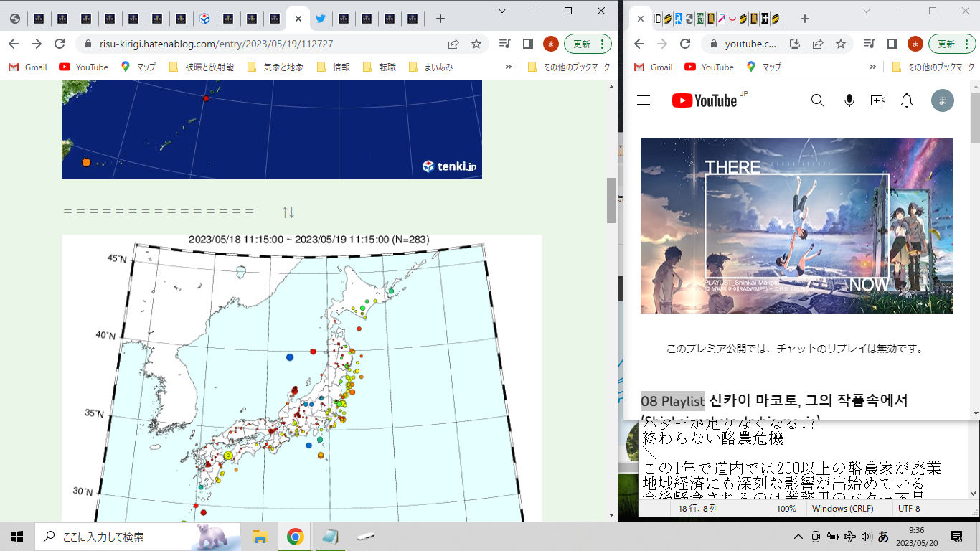Click the 更新 update button in left window

[588, 44]
